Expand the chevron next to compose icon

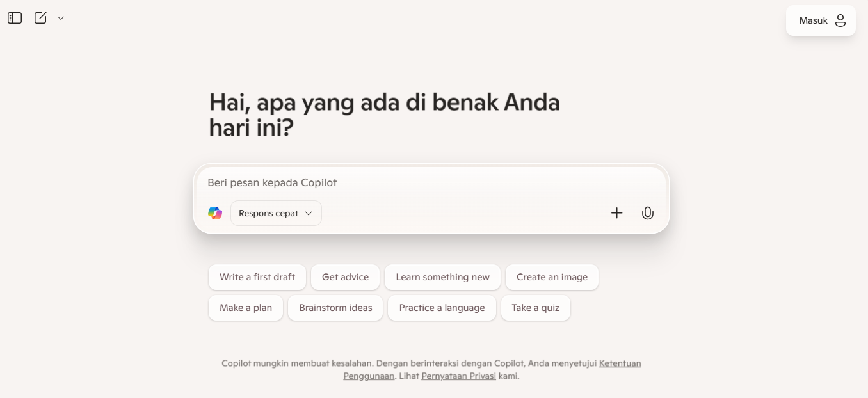click(61, 18)
